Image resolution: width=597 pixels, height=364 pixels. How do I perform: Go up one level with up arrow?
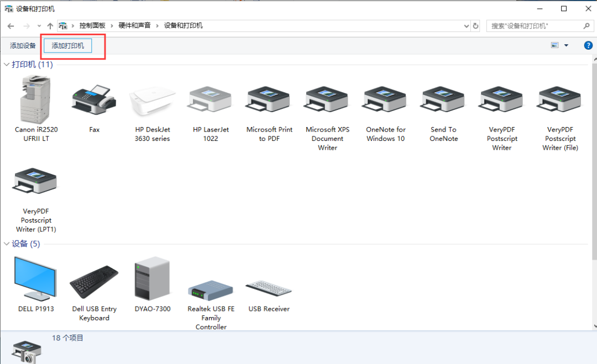[50, 26]
